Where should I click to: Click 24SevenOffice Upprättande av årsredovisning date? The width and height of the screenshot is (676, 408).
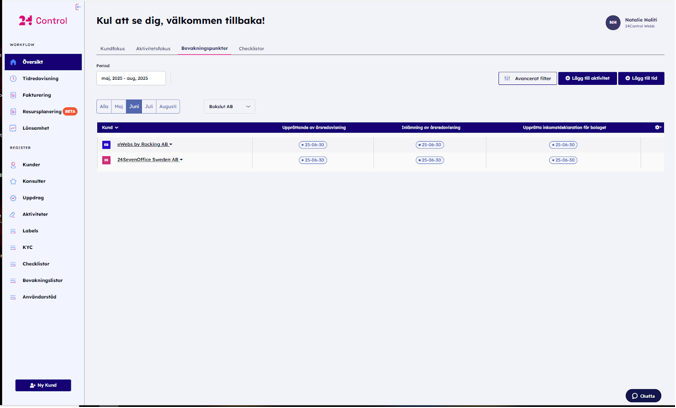[x=313, y=160]
